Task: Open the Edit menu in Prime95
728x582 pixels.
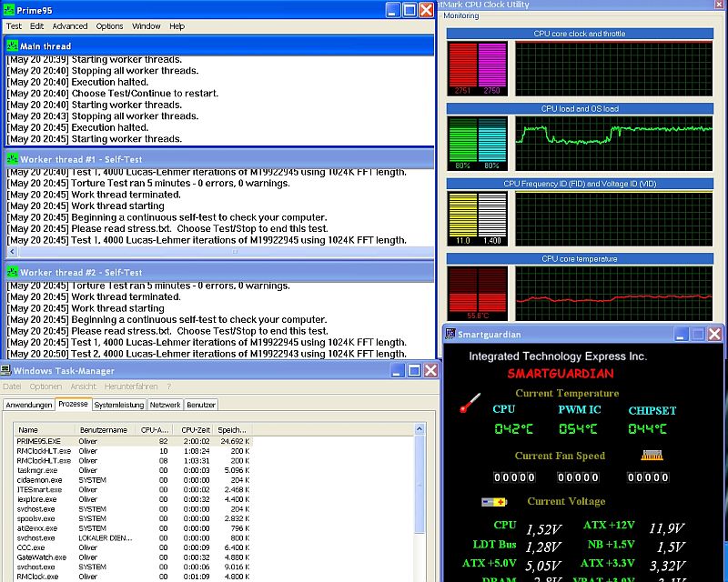Action: 36,26
